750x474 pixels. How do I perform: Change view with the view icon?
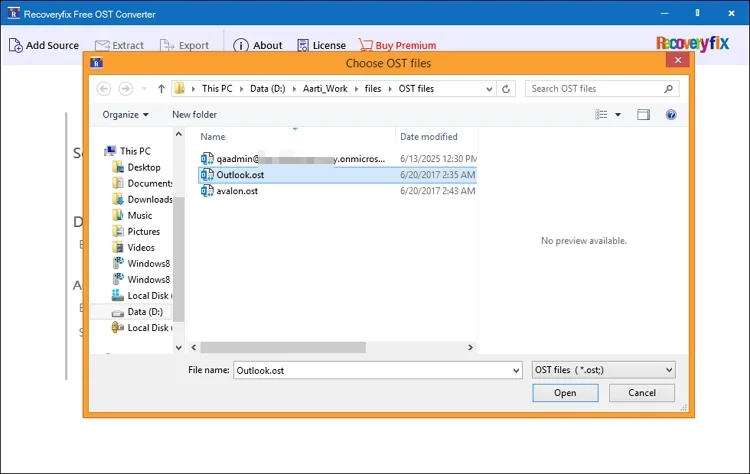[601, 114]
